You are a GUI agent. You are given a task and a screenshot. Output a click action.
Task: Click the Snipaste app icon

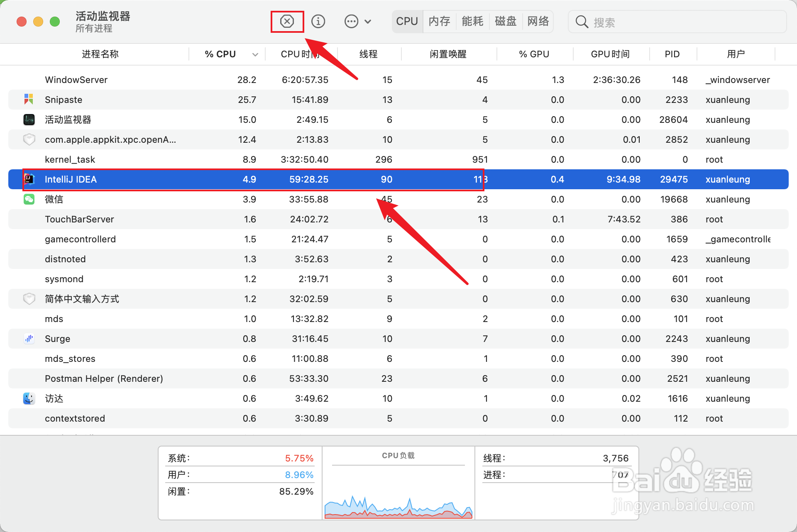click(29, 99)
